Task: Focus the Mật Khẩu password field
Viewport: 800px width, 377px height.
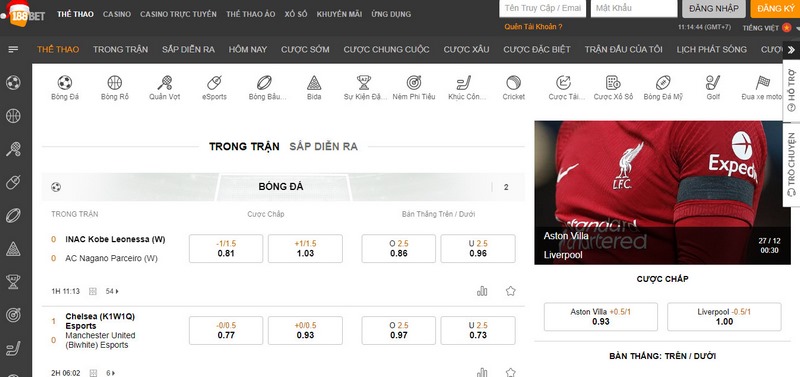Action: tap(634, 8)
